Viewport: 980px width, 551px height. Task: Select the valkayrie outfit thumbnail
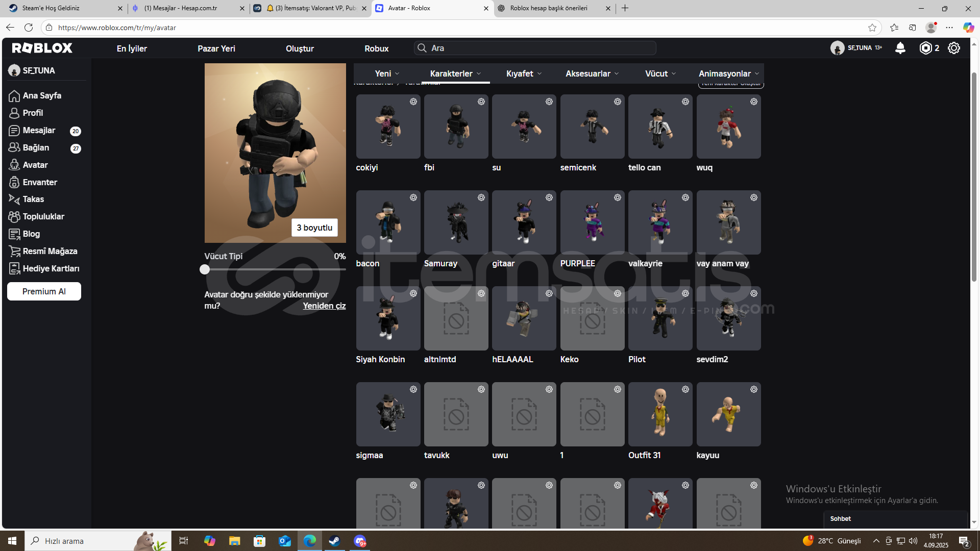pos(660,222)
